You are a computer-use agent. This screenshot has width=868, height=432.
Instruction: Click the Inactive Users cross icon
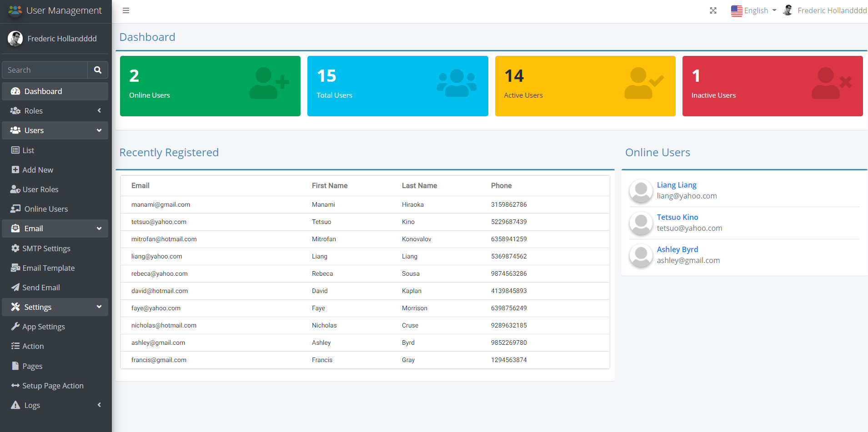831,83
